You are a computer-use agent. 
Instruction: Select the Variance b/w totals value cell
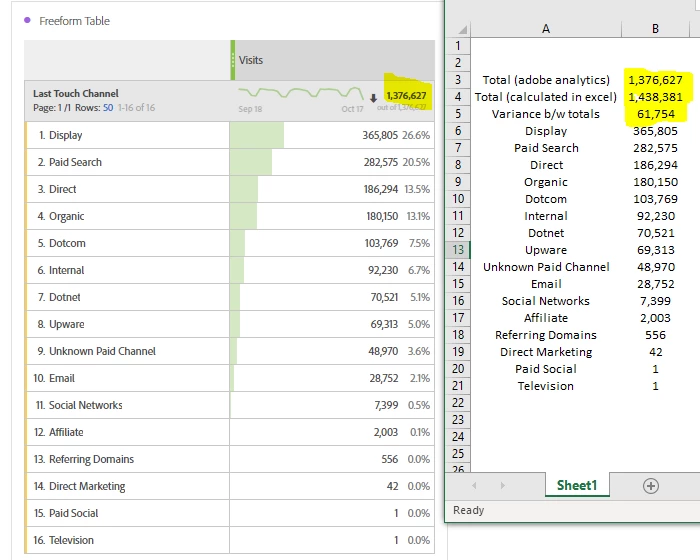[655, 114]
